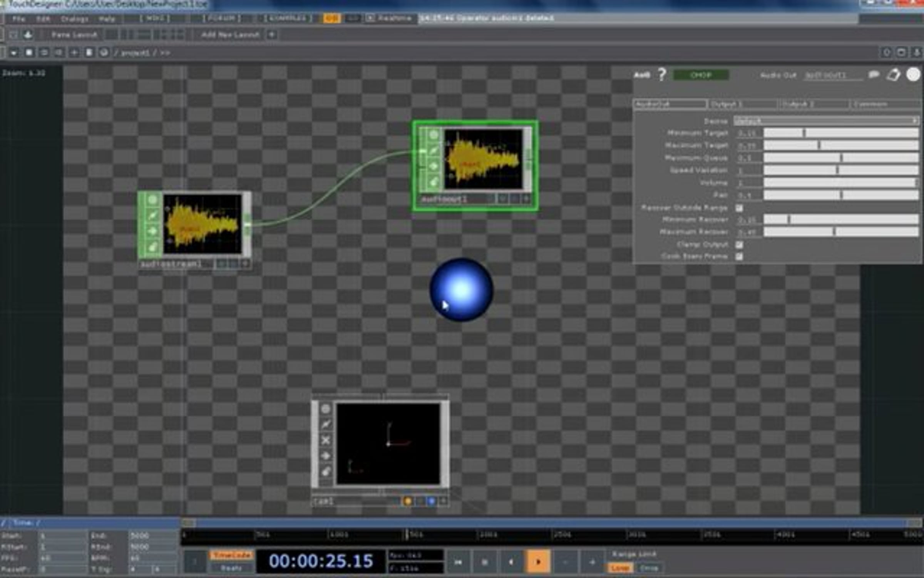Click the TimeCode button
Screen dimensions: 924x578
pyautogui.click(x=232, y=555)
